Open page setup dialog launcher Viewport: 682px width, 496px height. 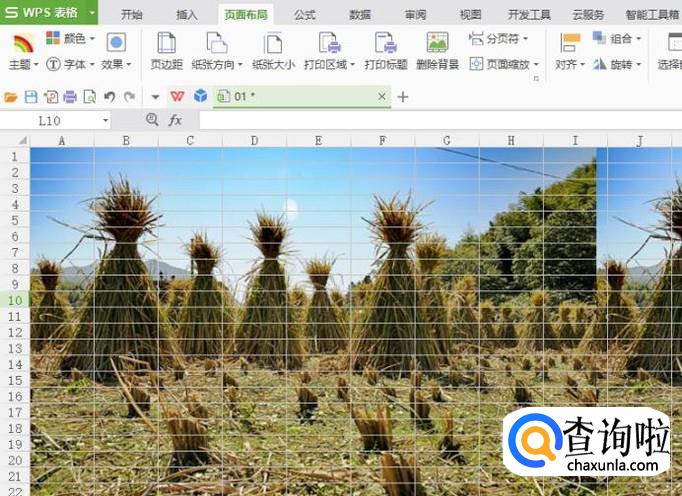point(536,78)
